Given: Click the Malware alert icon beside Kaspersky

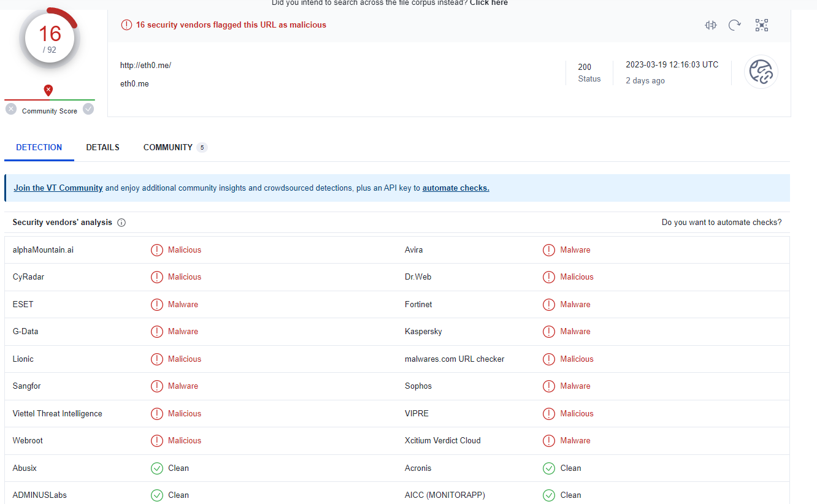Looking at the screenshot, I should [x=548, y=331].
